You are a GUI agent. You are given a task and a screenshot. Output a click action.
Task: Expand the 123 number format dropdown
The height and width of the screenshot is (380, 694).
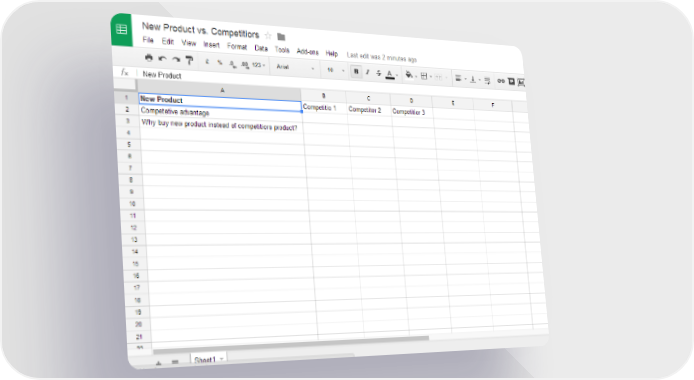coord(258,65)
